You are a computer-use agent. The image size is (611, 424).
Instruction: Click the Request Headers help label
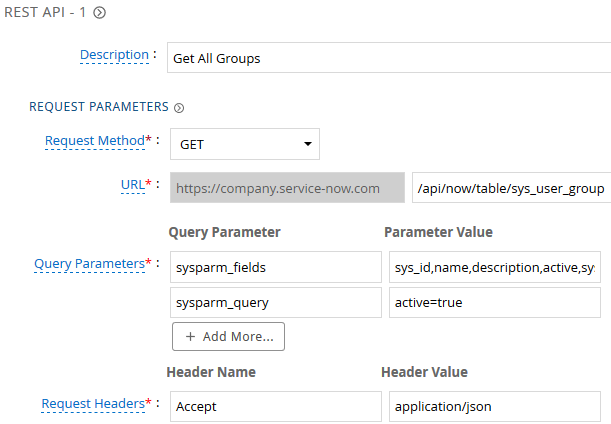(x=93, y=403)
